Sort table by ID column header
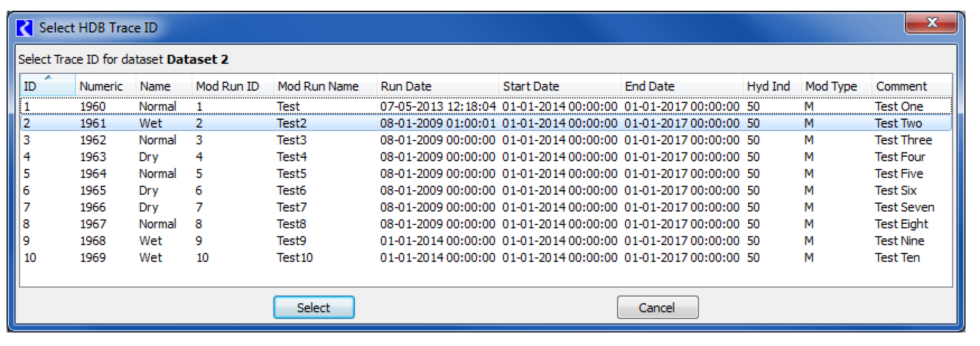The height and width of the screenshot is (346, 980). (x=47, y=86)
